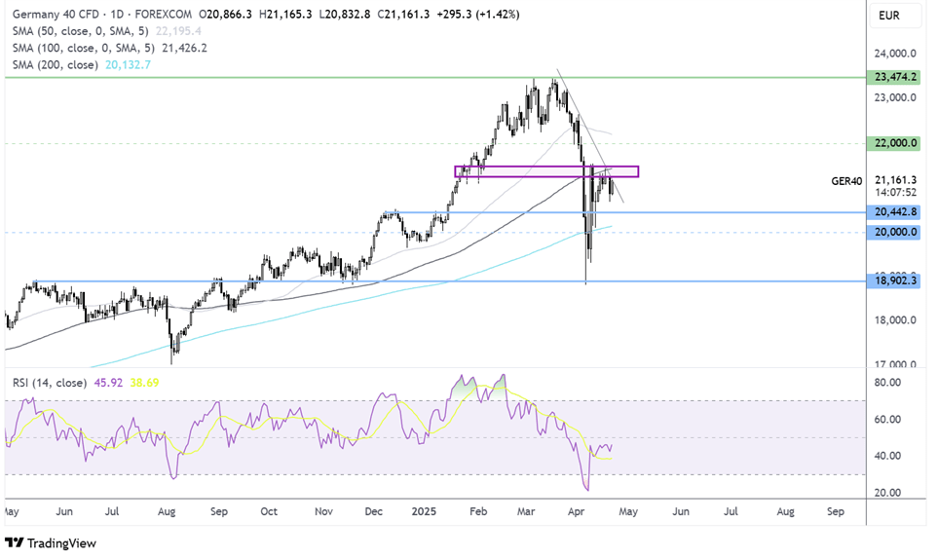Click the Mar label on time axis

(526, 511)
